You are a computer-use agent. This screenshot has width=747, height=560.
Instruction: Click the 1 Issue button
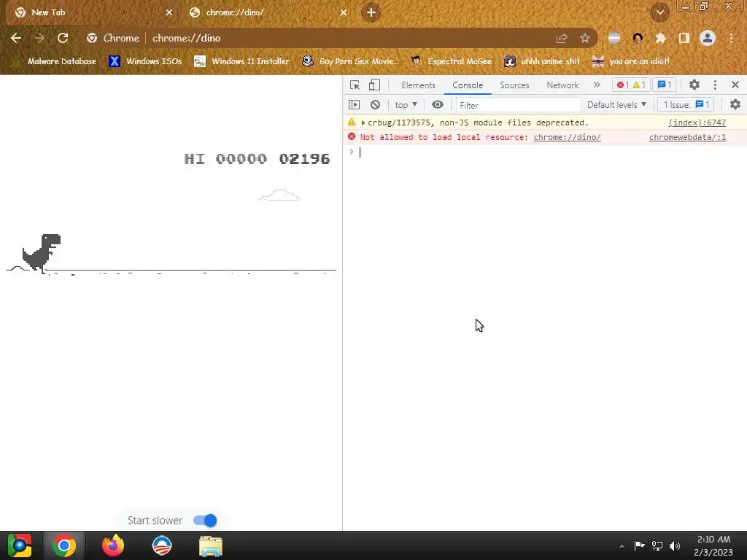(x=686, y=105)
